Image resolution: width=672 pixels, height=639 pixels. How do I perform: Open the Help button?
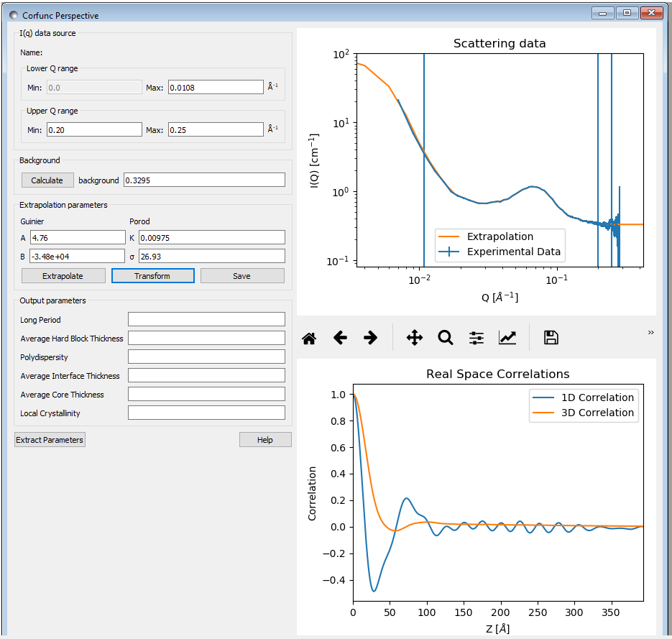point(265,440)
